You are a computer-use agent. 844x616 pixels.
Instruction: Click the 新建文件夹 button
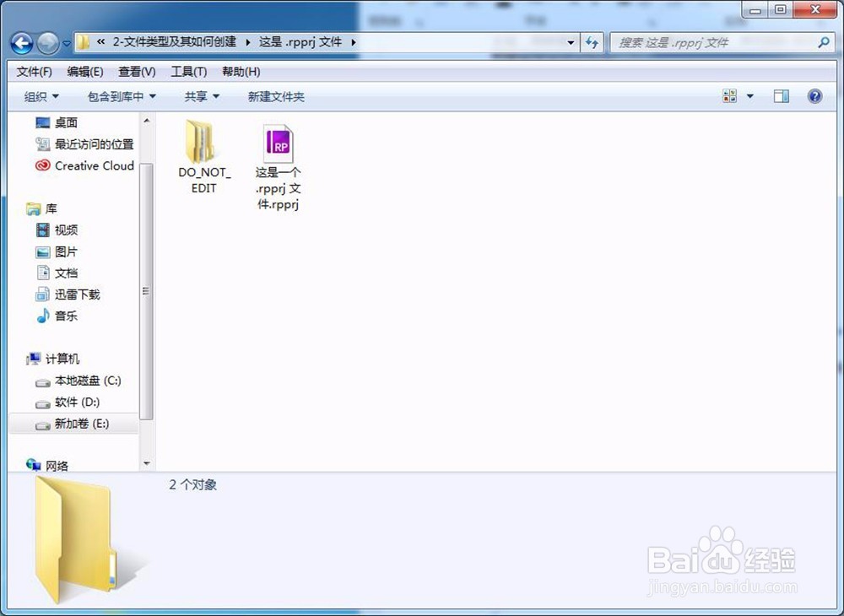coord(276,97)
